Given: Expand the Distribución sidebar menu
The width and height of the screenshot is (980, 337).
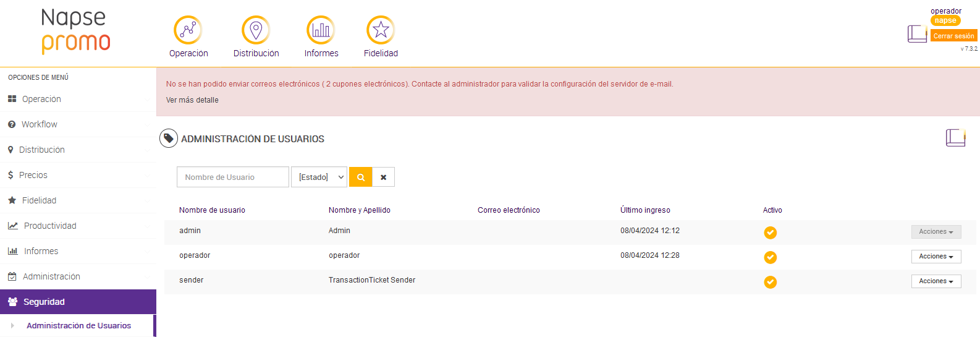Looking at the screenshot, I should (78, 150).
